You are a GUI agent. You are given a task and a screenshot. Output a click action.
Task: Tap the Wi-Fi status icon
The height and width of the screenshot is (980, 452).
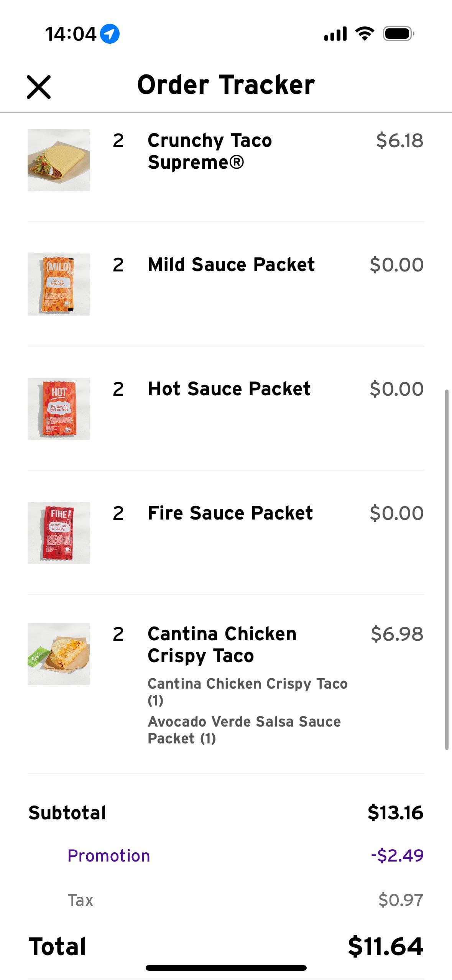pyautogui.click(x=365, y=34)
